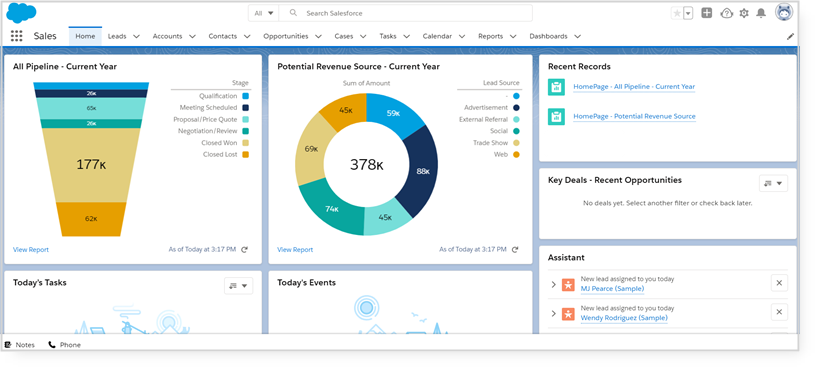Open the help cloud question icon
This screenshot has width=815, height=367.
click(726, 13)
